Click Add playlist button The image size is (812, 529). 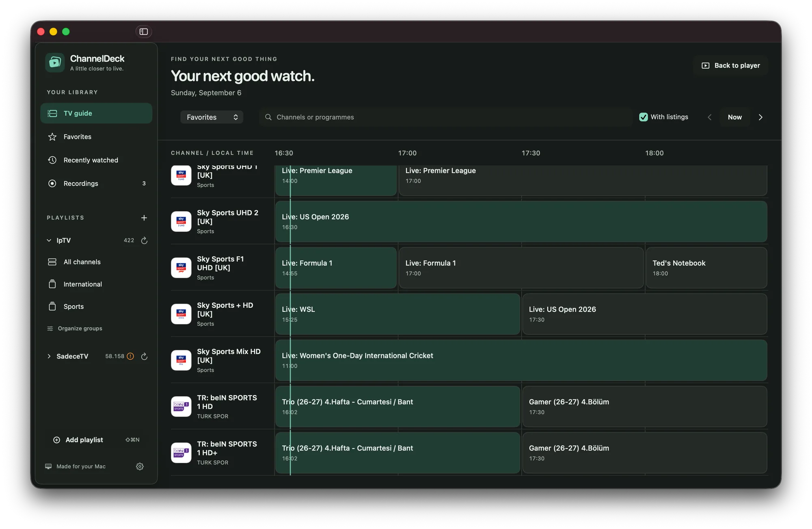pyautogui.click(x=96, y=440)
